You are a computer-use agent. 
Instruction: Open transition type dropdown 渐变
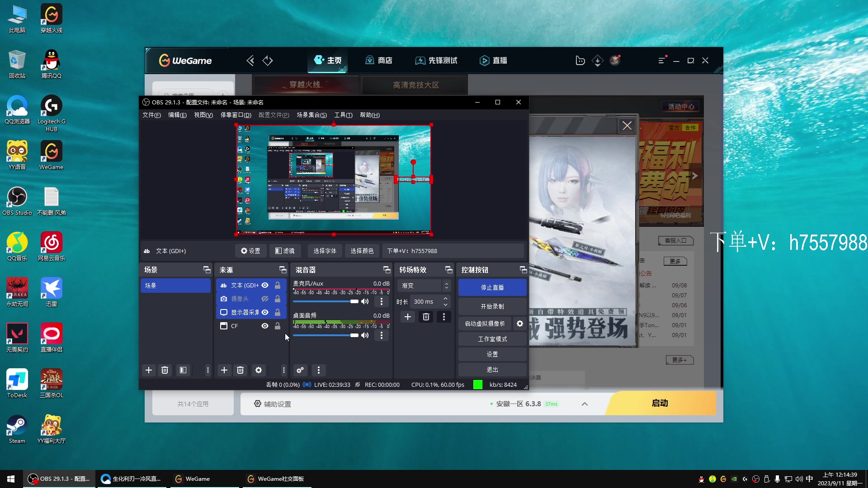click(424, 286)
